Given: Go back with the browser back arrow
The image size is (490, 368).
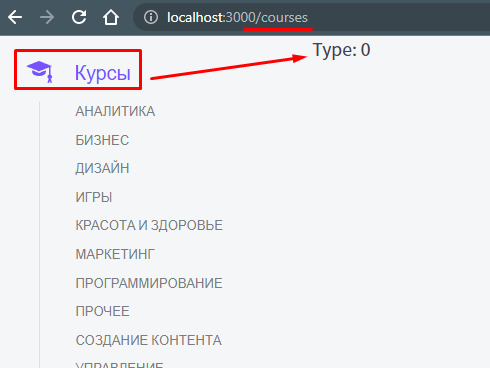Looking at the screenshot, I should tap(15, 17).
